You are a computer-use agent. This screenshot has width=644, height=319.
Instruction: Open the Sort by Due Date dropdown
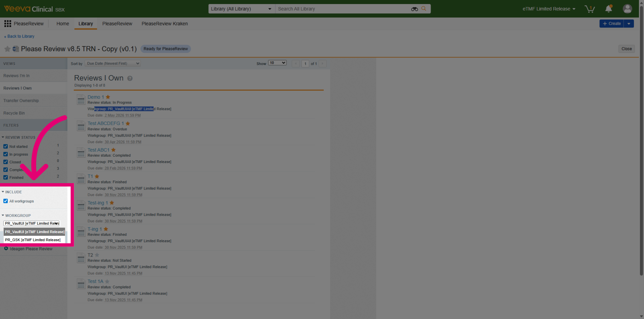113,63
